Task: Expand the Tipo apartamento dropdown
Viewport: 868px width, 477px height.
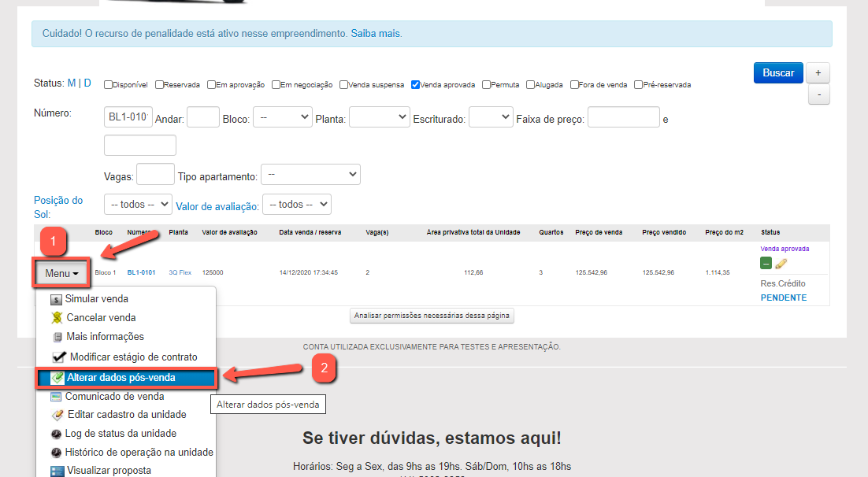Action: (x=310, y=174)
